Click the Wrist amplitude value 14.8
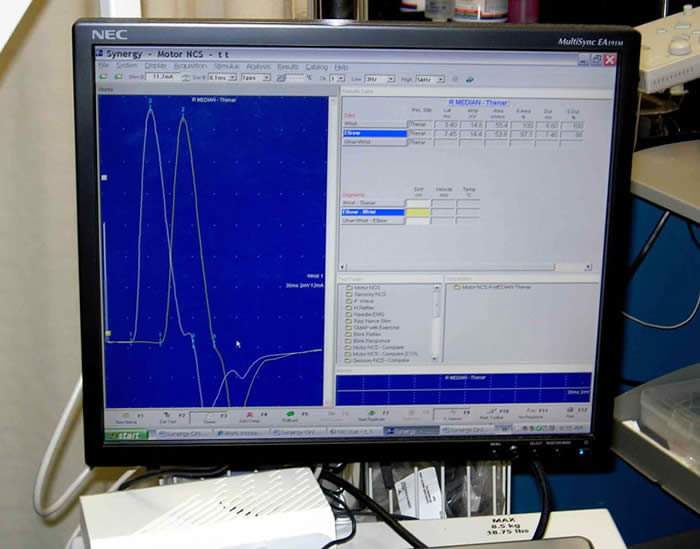 pos(472,125)
